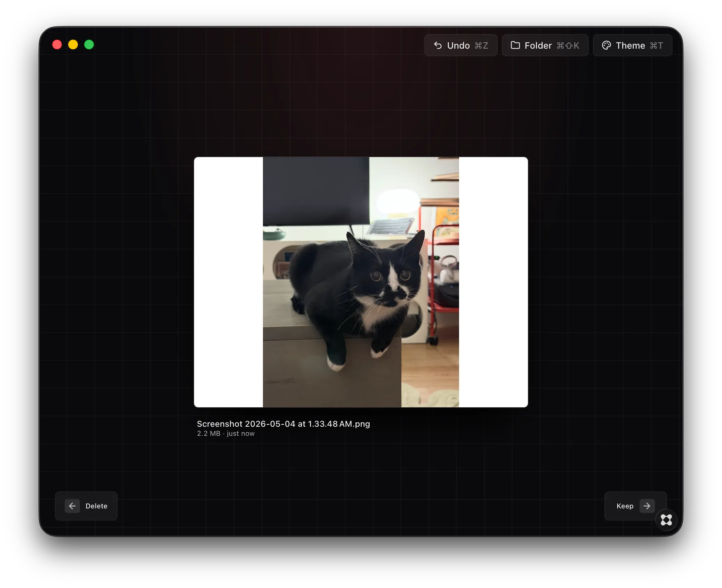722x588 pixels.
Task: Click the '2.2 MB · just now' text
Action: pos(226,434)
